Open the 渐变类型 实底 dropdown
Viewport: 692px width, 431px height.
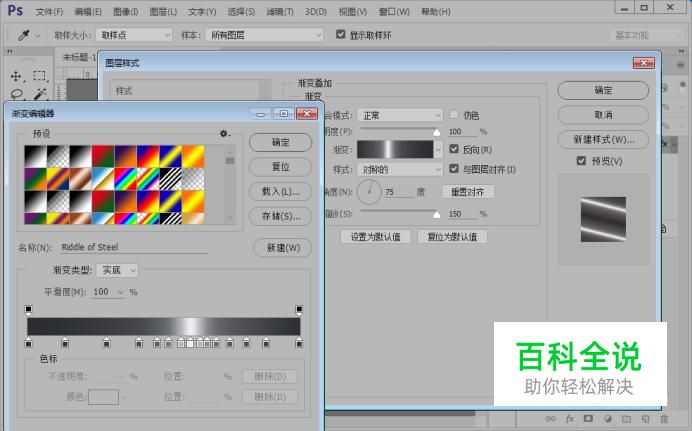117,270
